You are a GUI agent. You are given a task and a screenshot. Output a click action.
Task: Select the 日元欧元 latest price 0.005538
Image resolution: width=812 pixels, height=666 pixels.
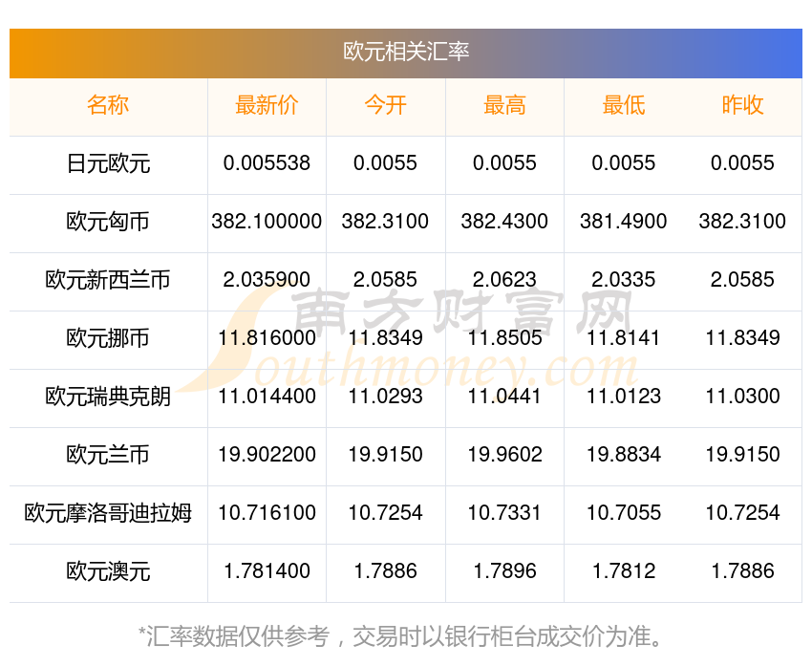(x=267, y=163)
